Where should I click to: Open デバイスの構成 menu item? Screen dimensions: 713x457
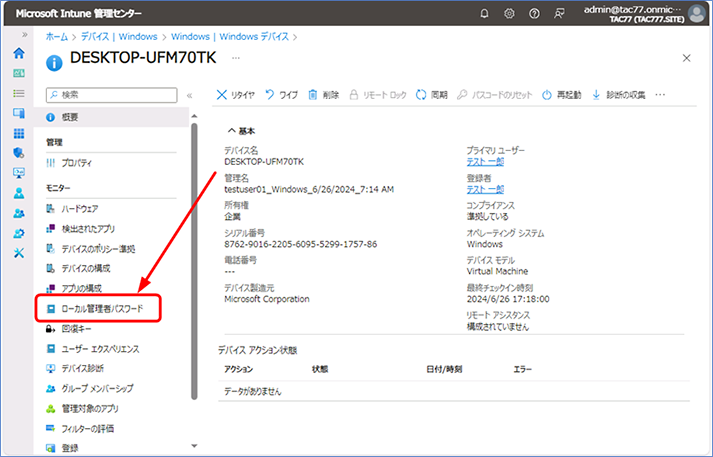pyautogui.click(x=78, y=268)
